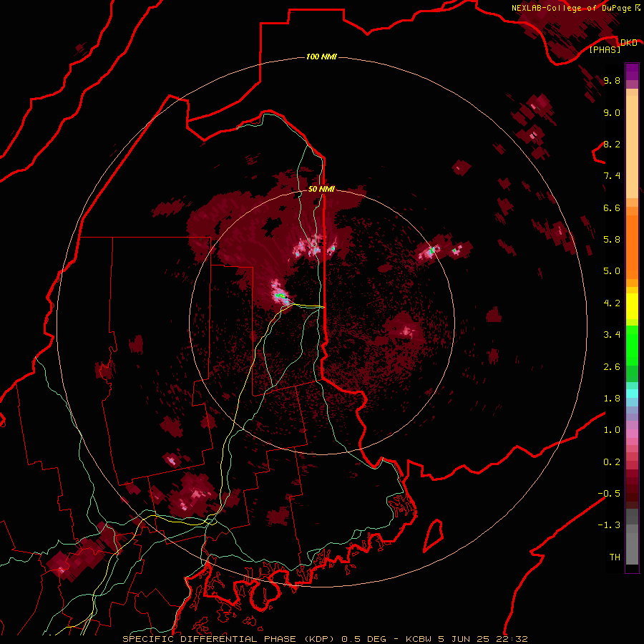This screenshot has width=644, height=644.
Task: Click the 2.6 value on color scale
Action: click(612, 367)
